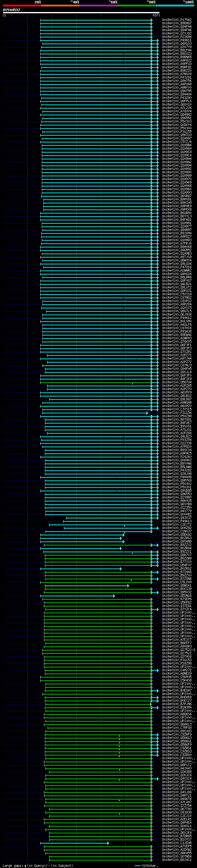197x868 pixels.
Task: Select hit label UniRef100_P31156
Action: [176, 412]
